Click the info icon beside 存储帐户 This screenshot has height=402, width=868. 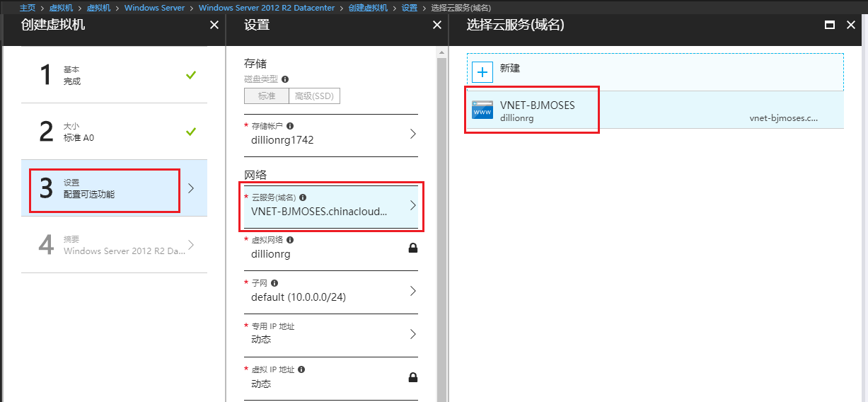[290, 125]
